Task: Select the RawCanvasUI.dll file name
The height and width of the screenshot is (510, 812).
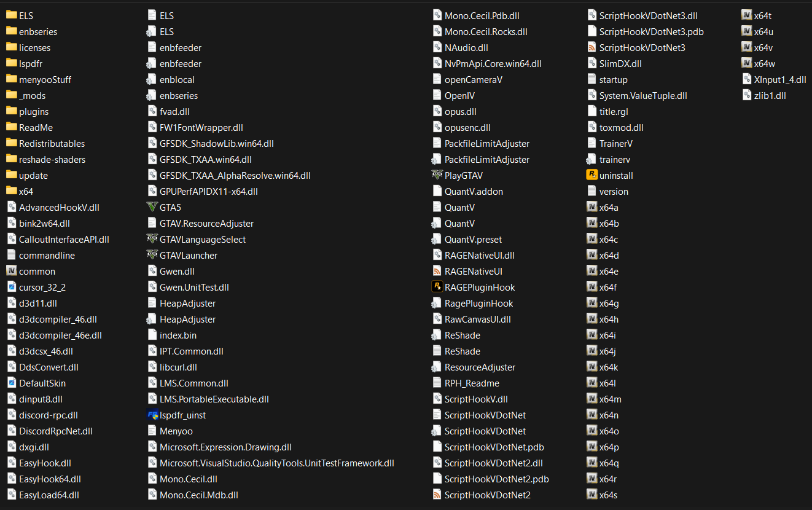Action: coord(478,319)
